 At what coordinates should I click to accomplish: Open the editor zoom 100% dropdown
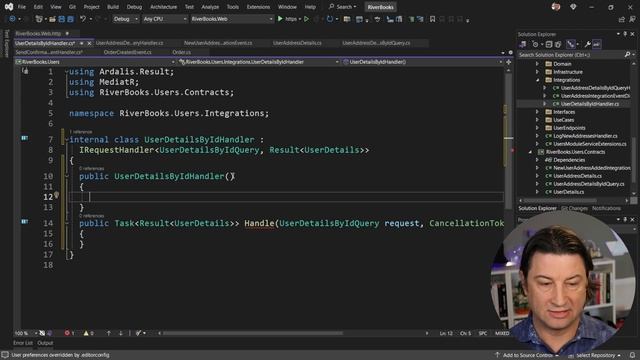(25, 333)
